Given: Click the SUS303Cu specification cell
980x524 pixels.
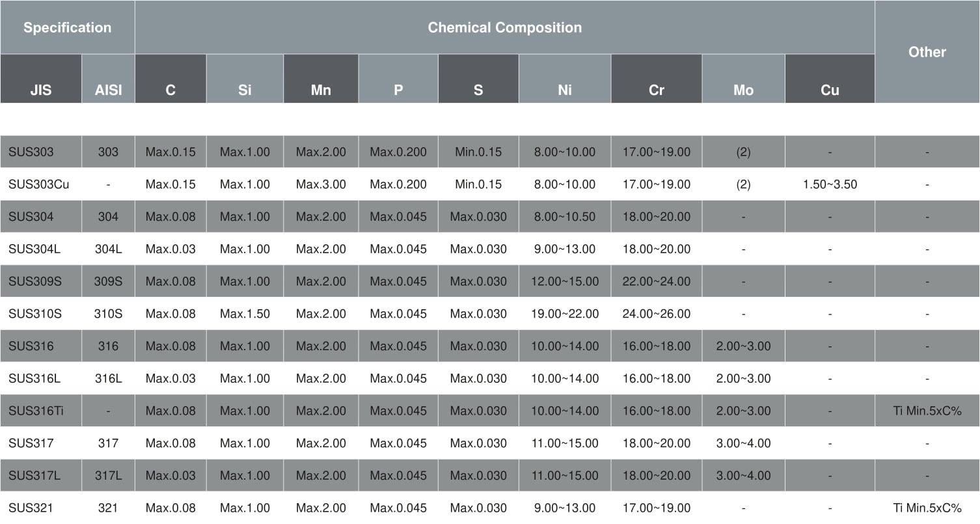Looking at the screenshot, I should [40, 184].
